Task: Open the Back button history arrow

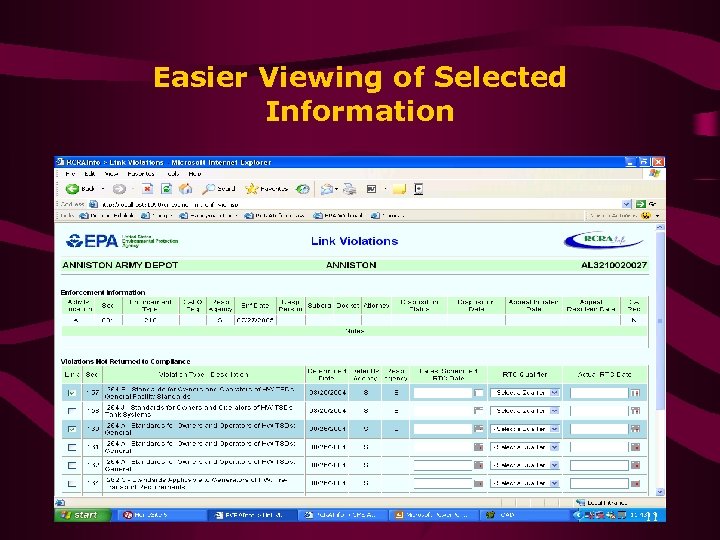Action: [103, 189]
